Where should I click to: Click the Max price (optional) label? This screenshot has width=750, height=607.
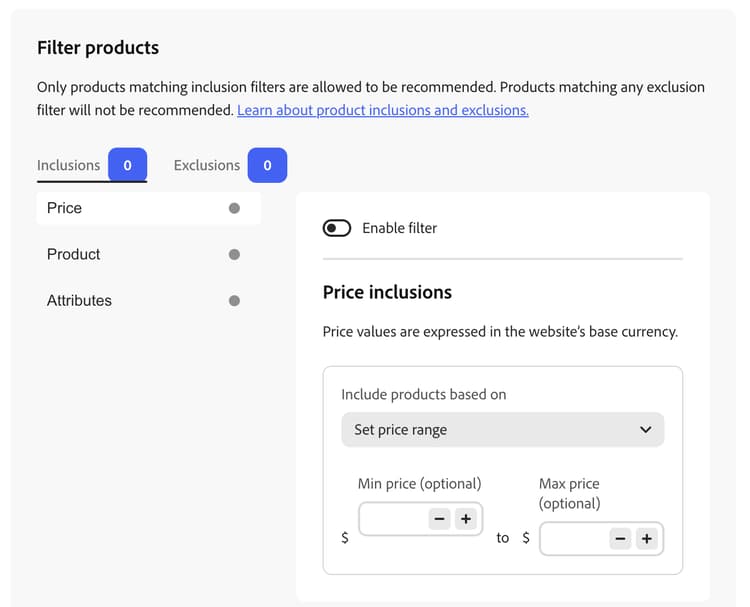pos(569,493)
